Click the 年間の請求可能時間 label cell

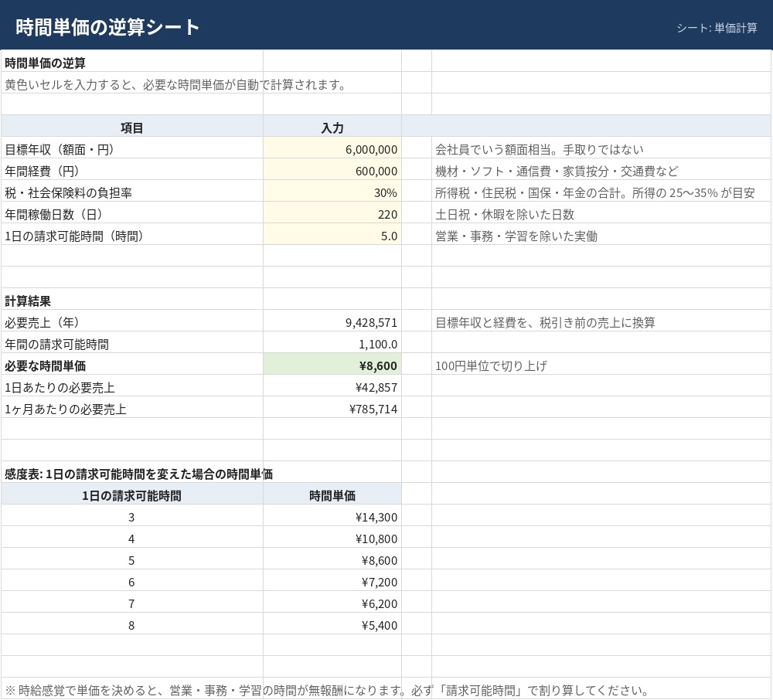131,343
